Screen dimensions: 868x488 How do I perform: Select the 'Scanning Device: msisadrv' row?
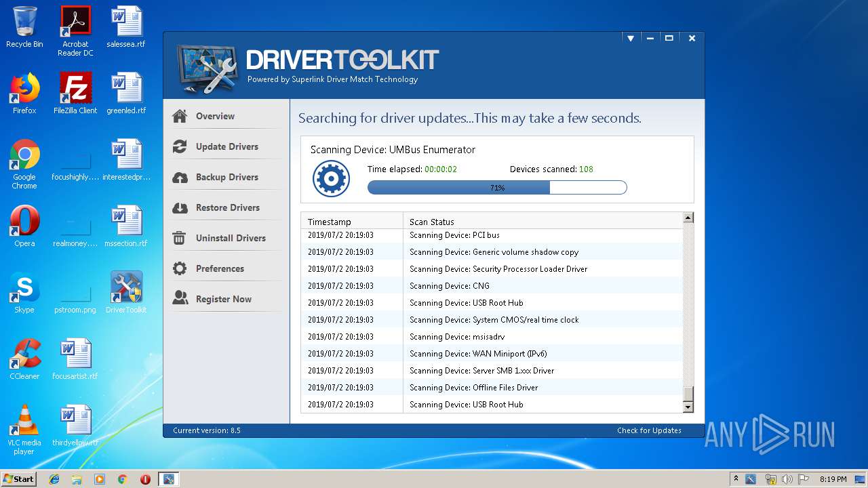click(492, 337)
